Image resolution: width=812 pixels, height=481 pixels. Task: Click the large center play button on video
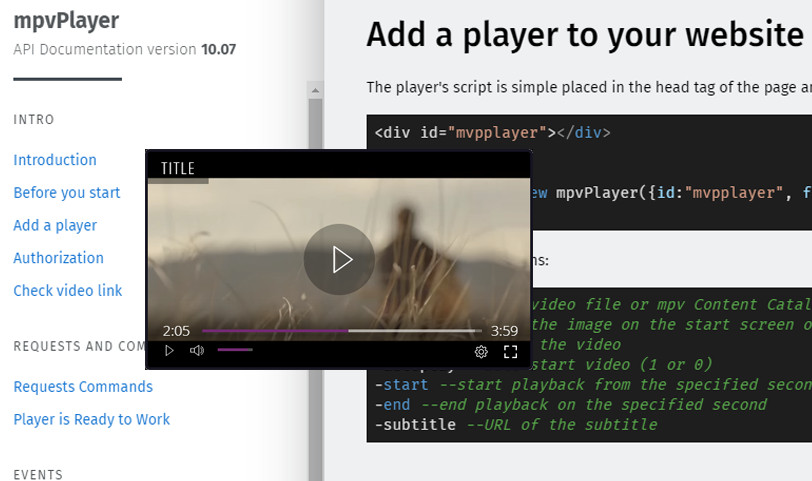pyautogui.click(x=339, y=259)
